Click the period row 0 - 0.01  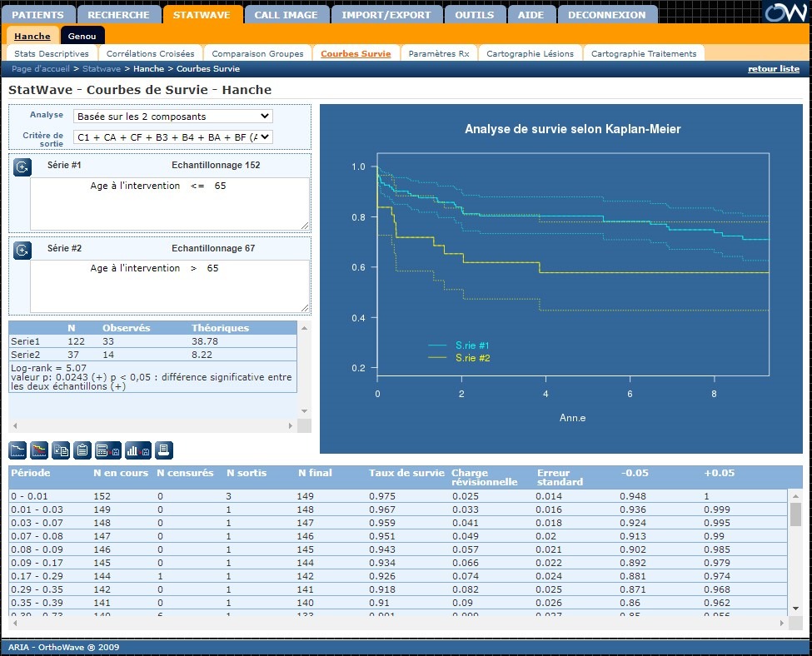398,496
